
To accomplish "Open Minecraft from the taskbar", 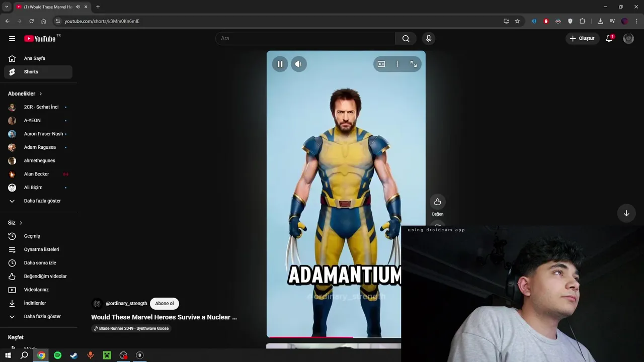I will [107, 355].
